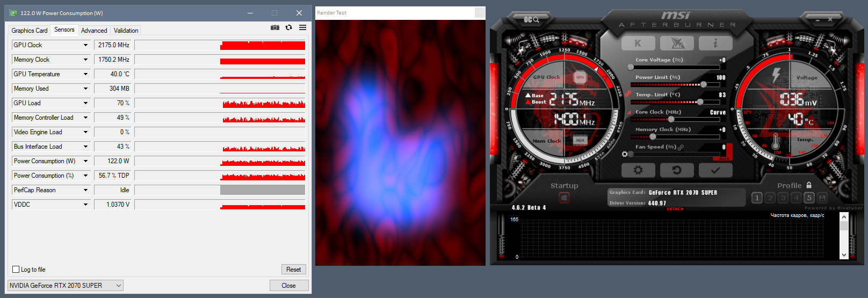Click the Core Voltage slider handle

631,67
